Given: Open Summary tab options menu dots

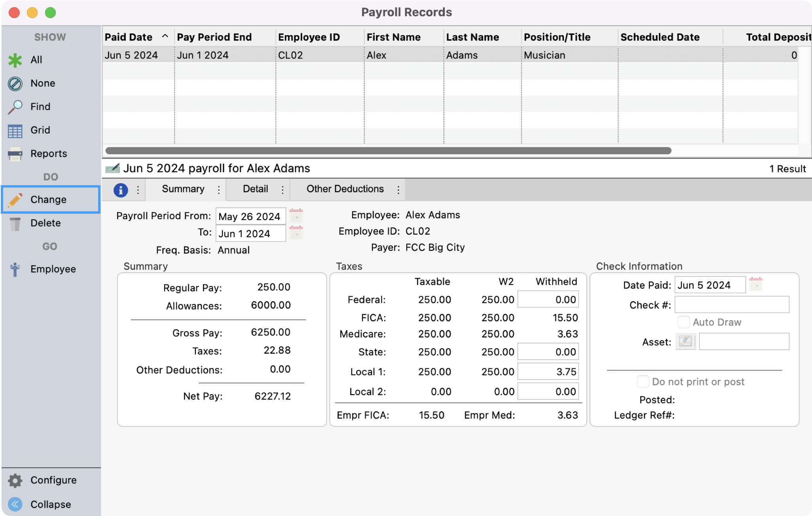Looking at the screenshot, I should pyautogui.click(x=219, y=190).
